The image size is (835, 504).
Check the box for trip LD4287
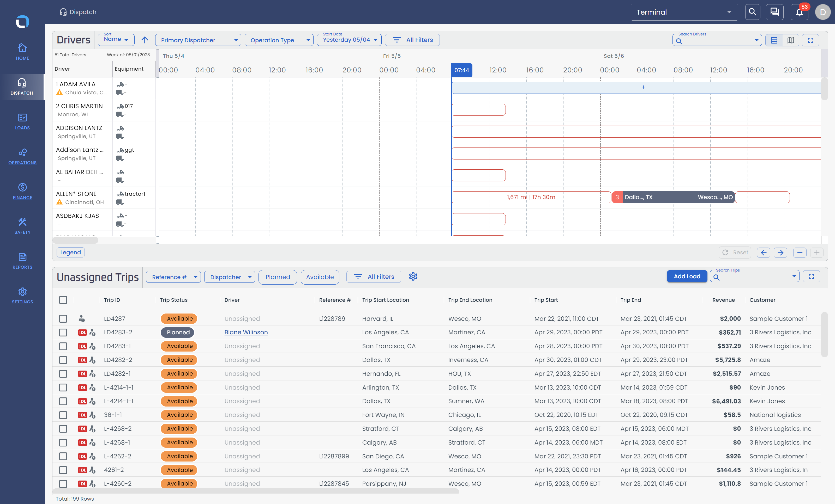(x=63, y=318)
